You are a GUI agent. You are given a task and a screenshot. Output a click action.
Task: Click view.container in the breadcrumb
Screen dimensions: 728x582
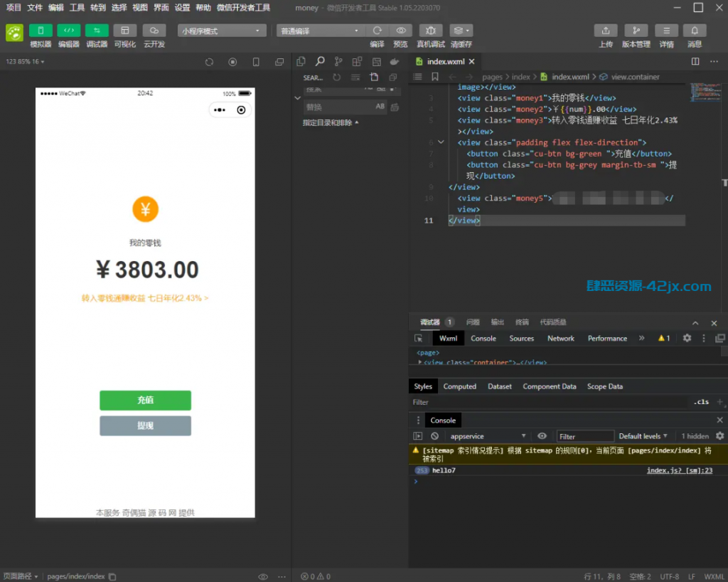[x=635, y=77]
